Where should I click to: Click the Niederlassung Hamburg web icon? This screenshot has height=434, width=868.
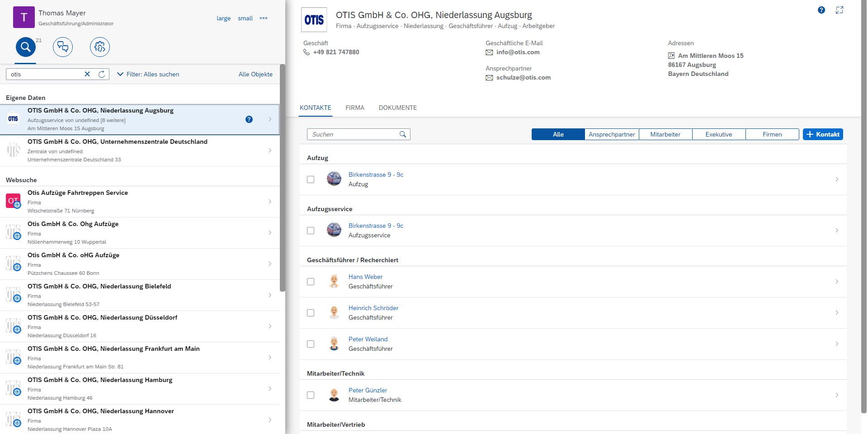pos(13,388)
